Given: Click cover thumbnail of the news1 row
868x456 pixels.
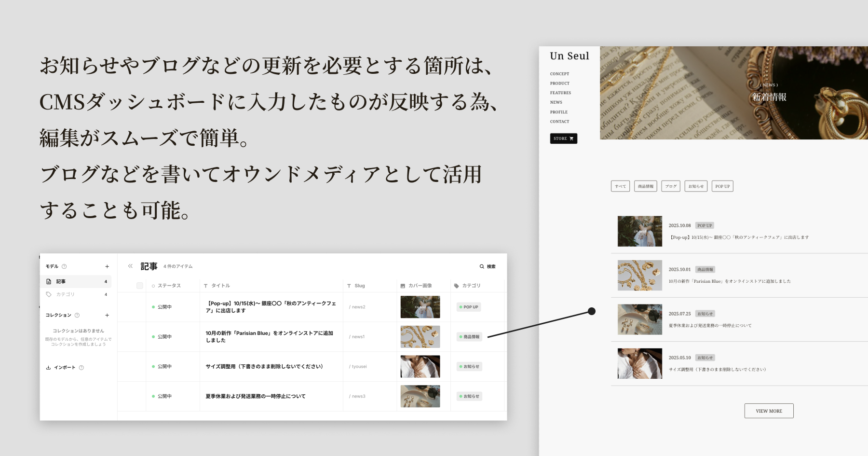Looking at the screenshot, I should [x=420, y=337].
